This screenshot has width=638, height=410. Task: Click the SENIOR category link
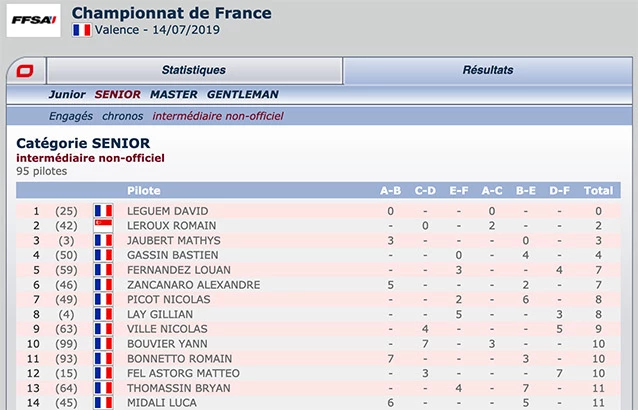(118, 95)
